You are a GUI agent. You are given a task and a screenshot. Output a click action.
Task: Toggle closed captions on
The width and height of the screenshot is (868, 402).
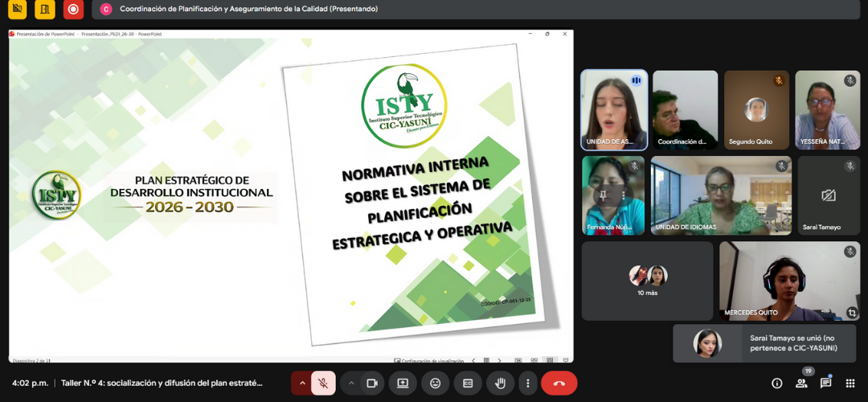point(468,384)
